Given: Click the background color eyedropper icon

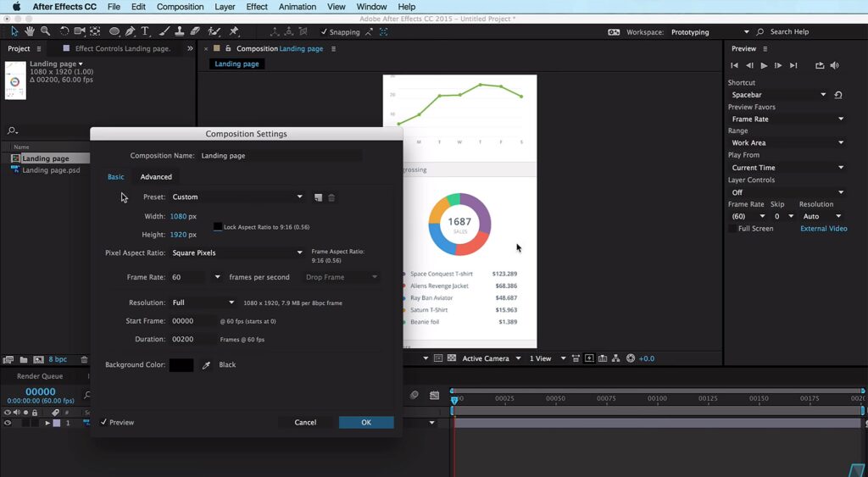Looking at the screenshot, I should pyautogui.click(x=206, y=365).
